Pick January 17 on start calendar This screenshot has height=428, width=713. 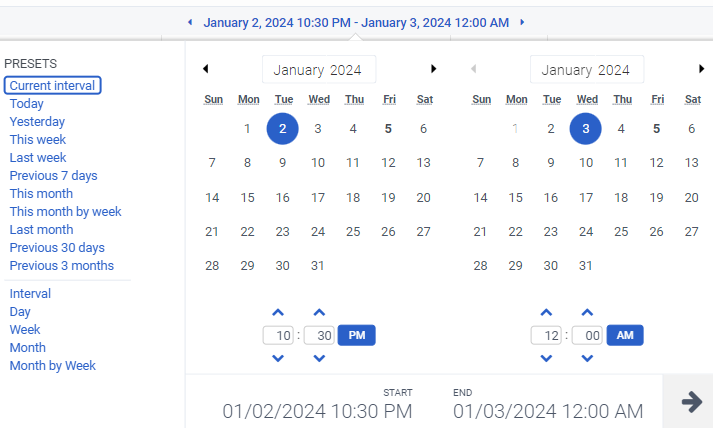point(318,197)
